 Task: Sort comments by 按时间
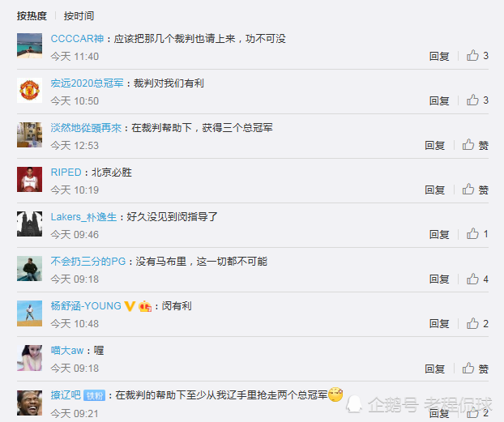point(79,15)
